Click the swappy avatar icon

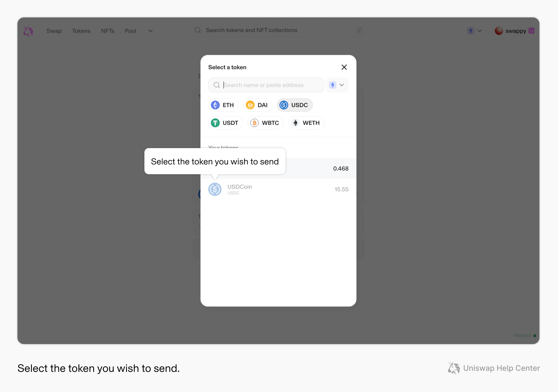pos(499,31)
